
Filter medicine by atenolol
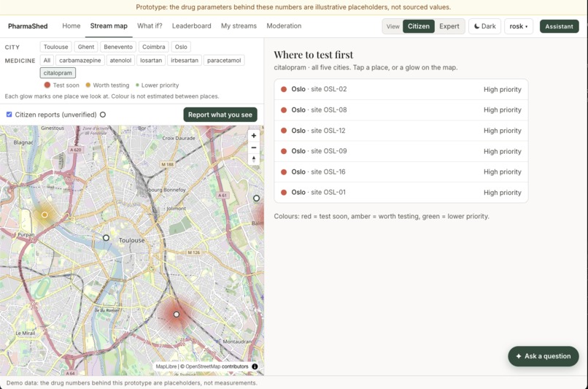pyautogui.click(x=120, y=61)
